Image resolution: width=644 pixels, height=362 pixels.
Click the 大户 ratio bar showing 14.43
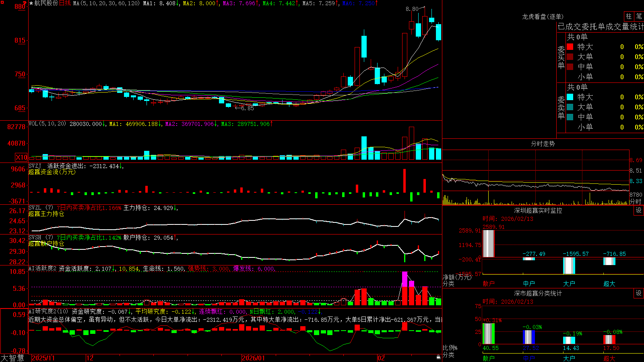[569, 340]
